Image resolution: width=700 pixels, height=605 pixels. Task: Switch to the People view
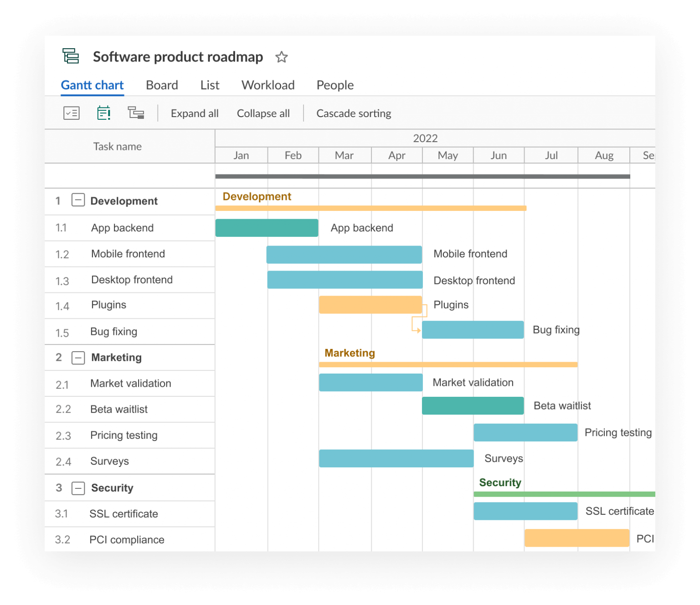tap(335, 85)
